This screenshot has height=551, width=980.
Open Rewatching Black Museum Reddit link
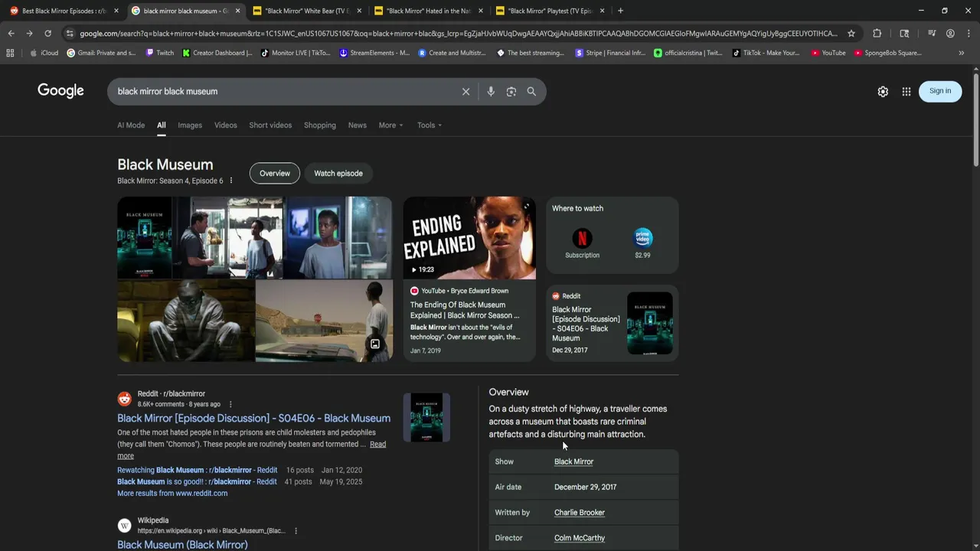point(198,471)
